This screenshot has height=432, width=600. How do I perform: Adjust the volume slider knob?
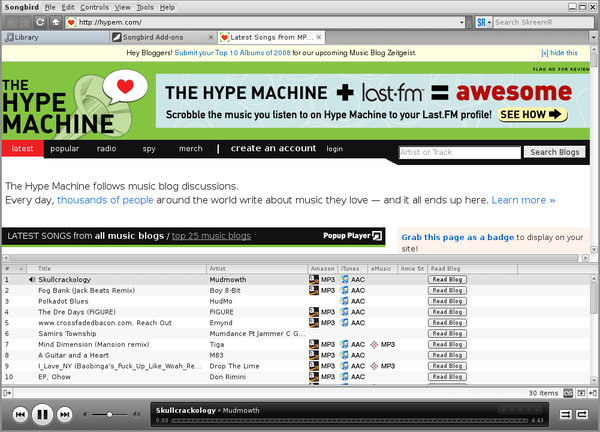pyautogui.click(x=109, y=414)
